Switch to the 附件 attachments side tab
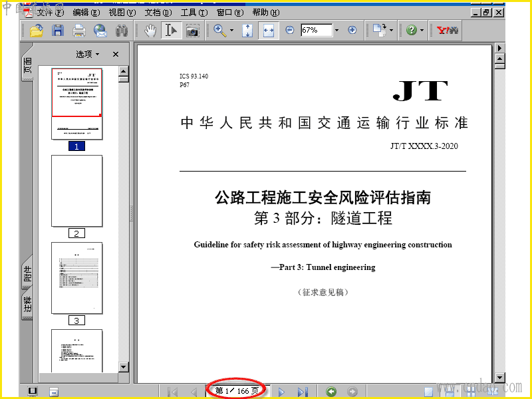Screen dimensions: 532x399 coord(27,273)
